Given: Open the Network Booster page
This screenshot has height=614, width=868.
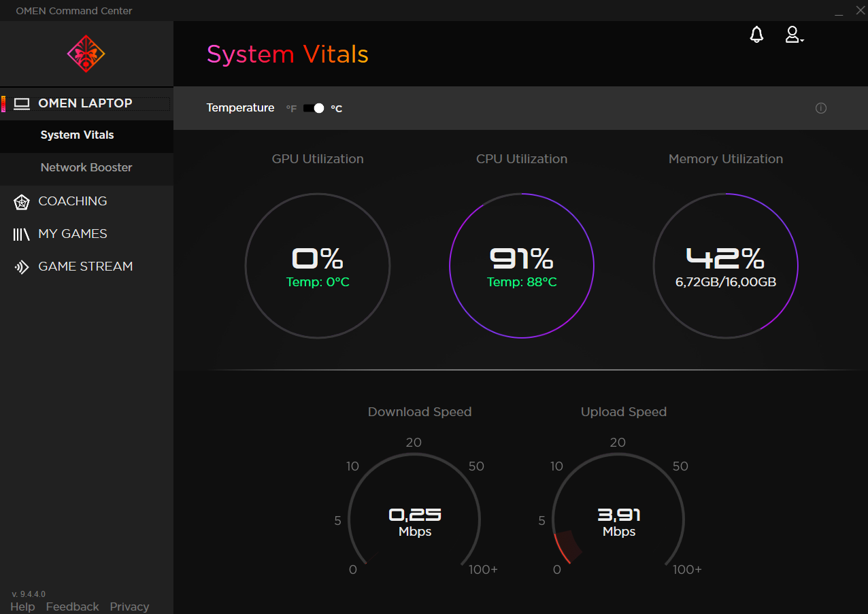Looking at the screenshot, I should click(x=86, y=168).
